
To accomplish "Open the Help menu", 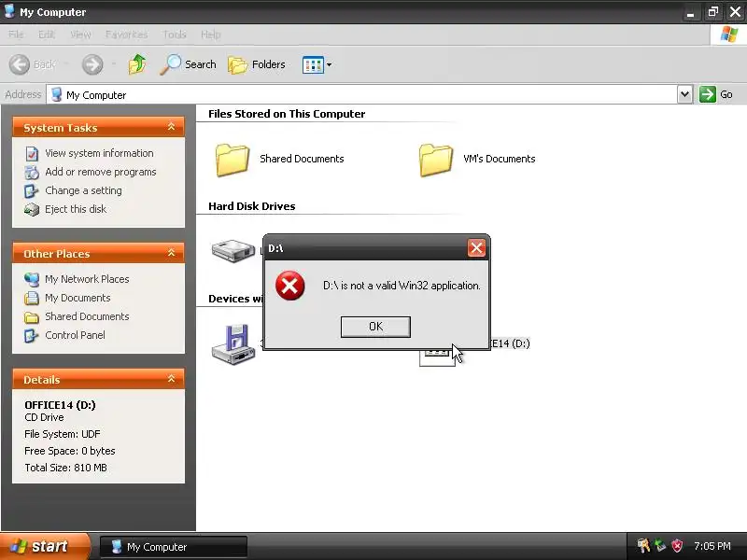I will 211,35.
